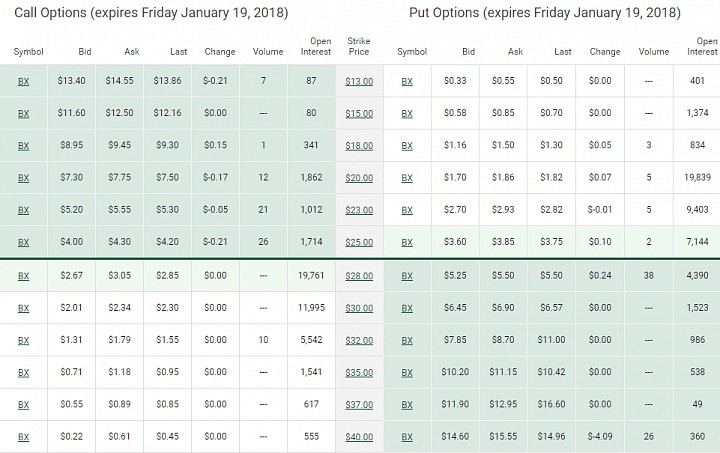This screenshot has width=720, height=453.
Task: Open the $37.00 strike price
Action: pos(359,404)
